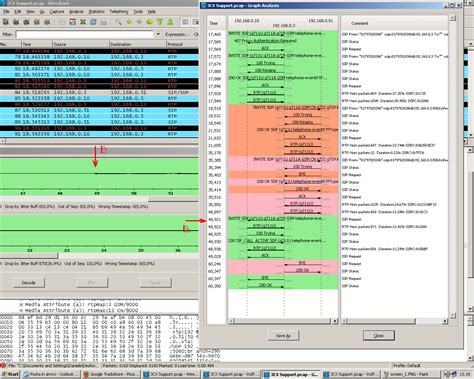Open the Tools menu
The image size is (474, 379).
click(x=138, y=11)
